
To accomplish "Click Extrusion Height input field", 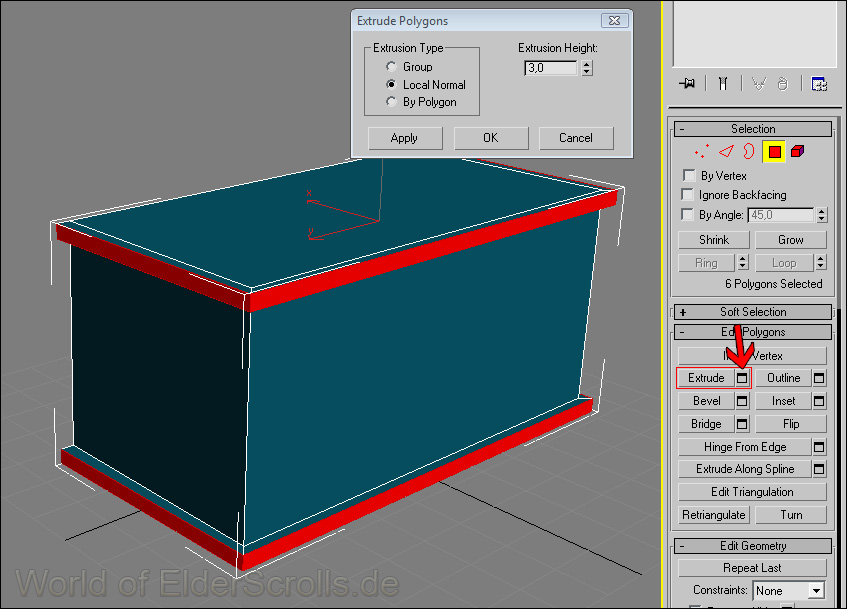I will point(552,68).
